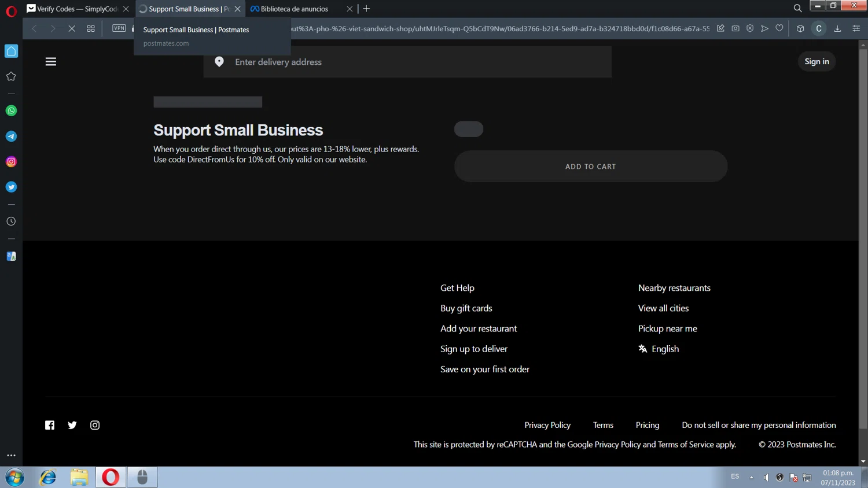The width and height of the screenshot is (868, 488).
Task: Open History clock in the sidebar
Action: [11, 221]
